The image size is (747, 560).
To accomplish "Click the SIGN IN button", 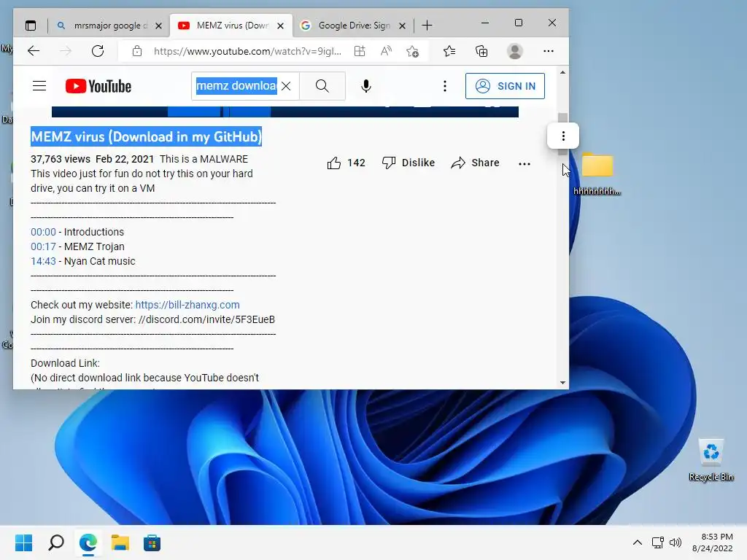I will 505,86.
